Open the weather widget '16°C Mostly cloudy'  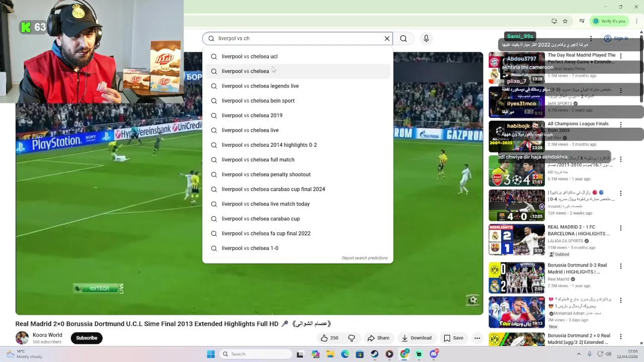pos(24,354)
